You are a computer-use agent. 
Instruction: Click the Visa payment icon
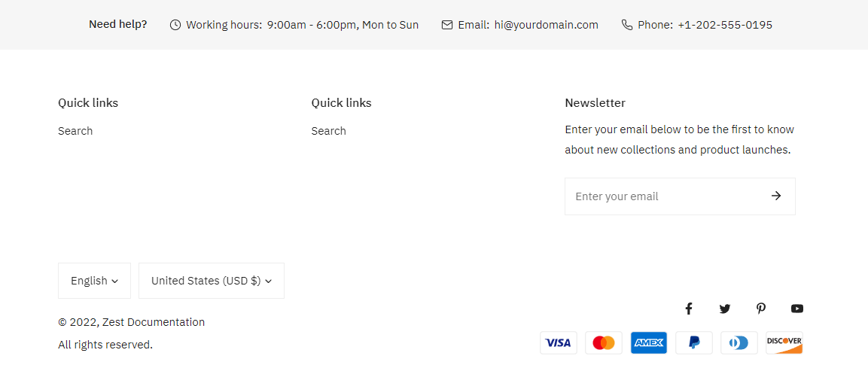(558, 343)
